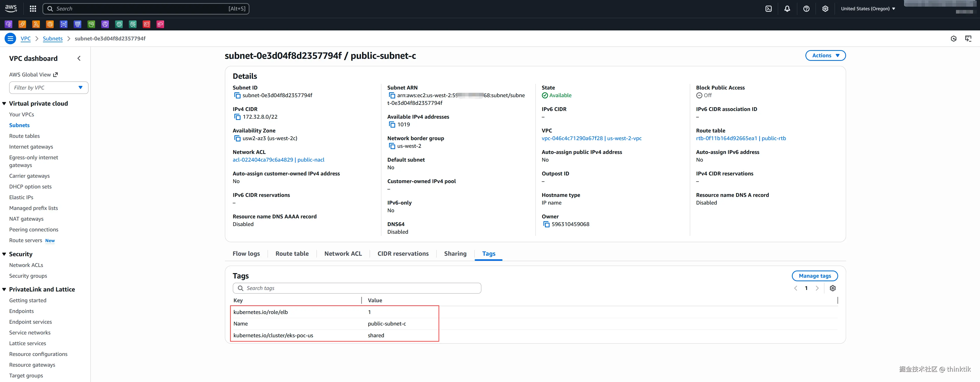Collapse the Virtual private cloud section
This screenshot has height=382, width=980.
pyautogui.click(x=4, y=104)
